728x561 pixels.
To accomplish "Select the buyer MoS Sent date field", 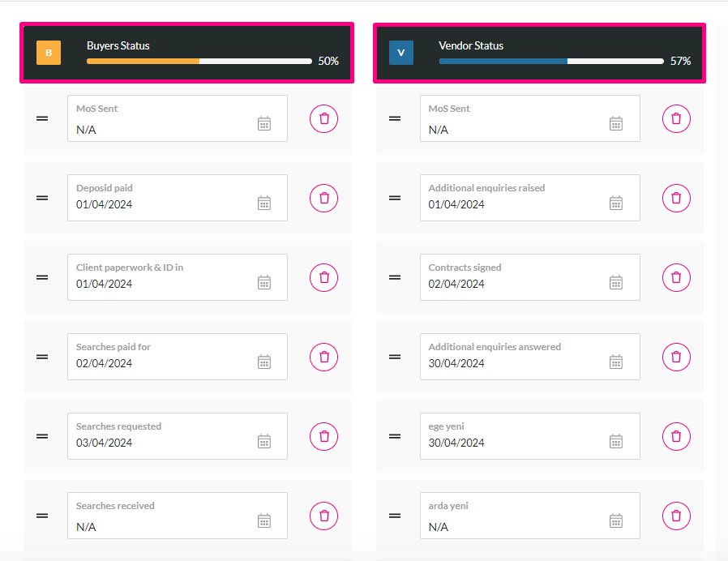I will pyautogui.click(x=178, y=118).
